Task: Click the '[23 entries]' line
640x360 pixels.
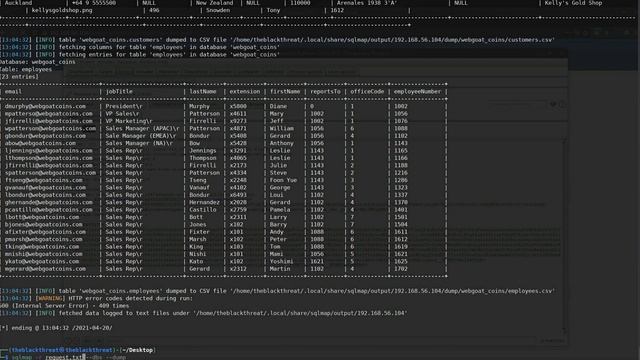Action: pyautogui.click(x=19, y=77)
